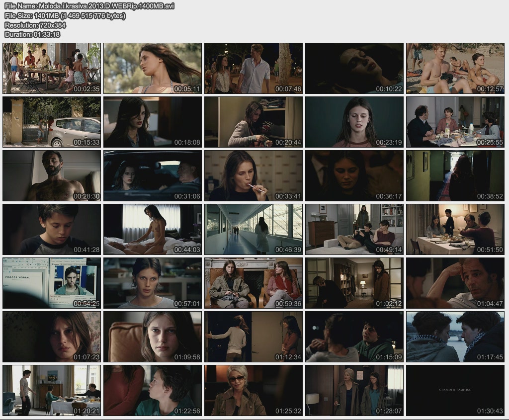The height and width of the screenshot is (420, 509).
Task: Select the dinner table frame at 00:25:55
Action: point(455,122)
